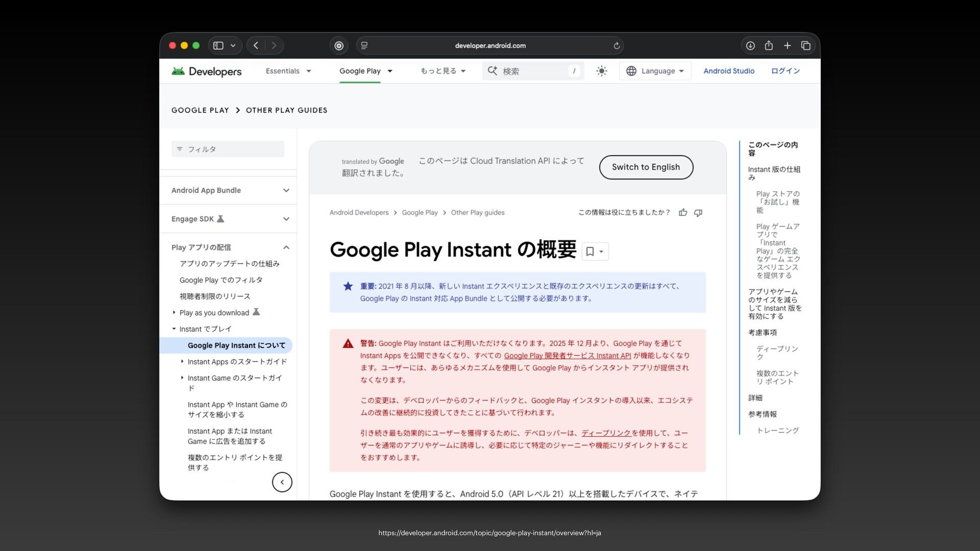Screen dimensions: 980x551
Task: Jump to 複数のエントリ ポイント in the page contents
Action: click(x=778, y=378)
